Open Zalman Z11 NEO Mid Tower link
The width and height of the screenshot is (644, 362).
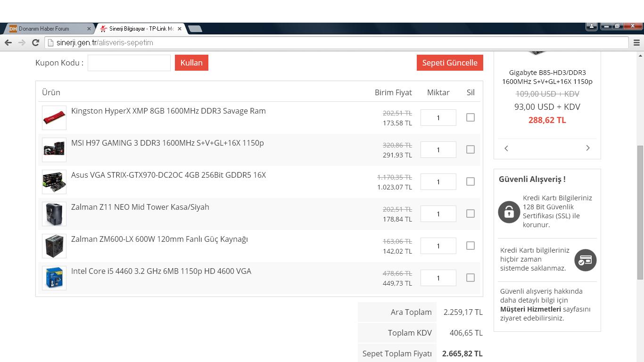(140, 207)
